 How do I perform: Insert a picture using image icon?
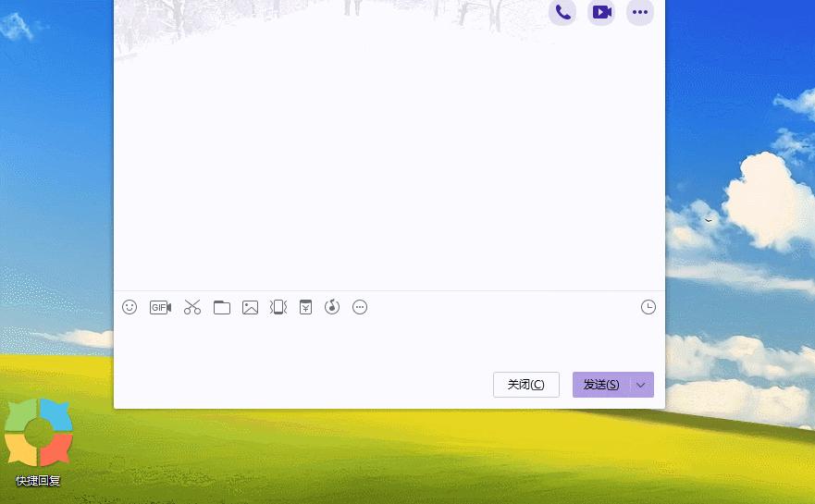[x=250, y=307]
